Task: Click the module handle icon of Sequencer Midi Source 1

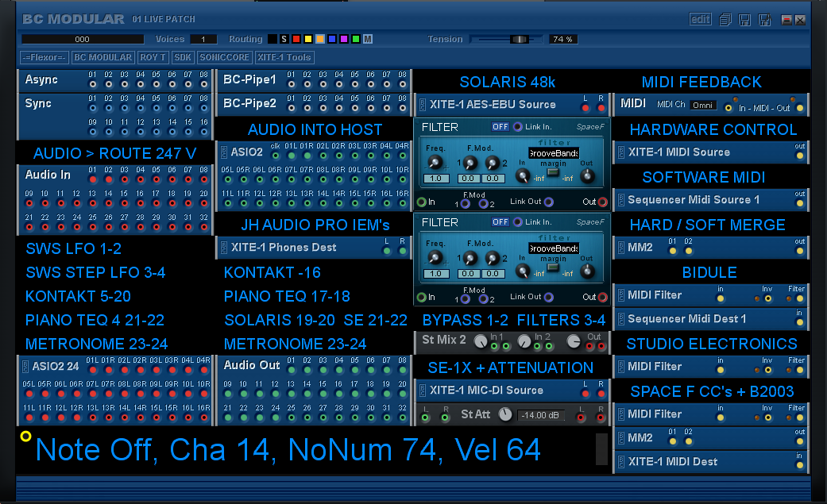Action: [x=621, y=200]
